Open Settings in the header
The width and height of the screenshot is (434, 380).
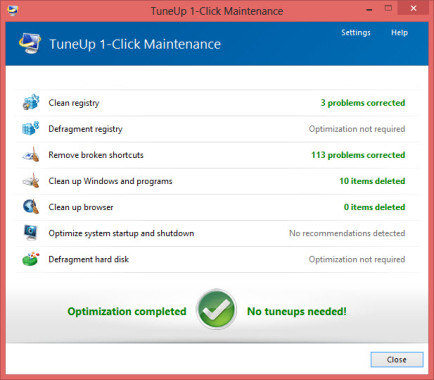click(x=356, y=33)
